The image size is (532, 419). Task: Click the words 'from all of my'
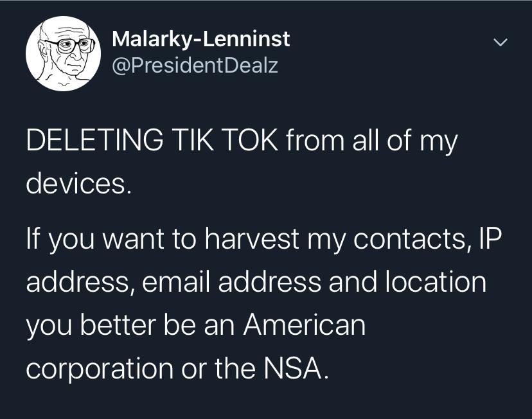[371, 141]
